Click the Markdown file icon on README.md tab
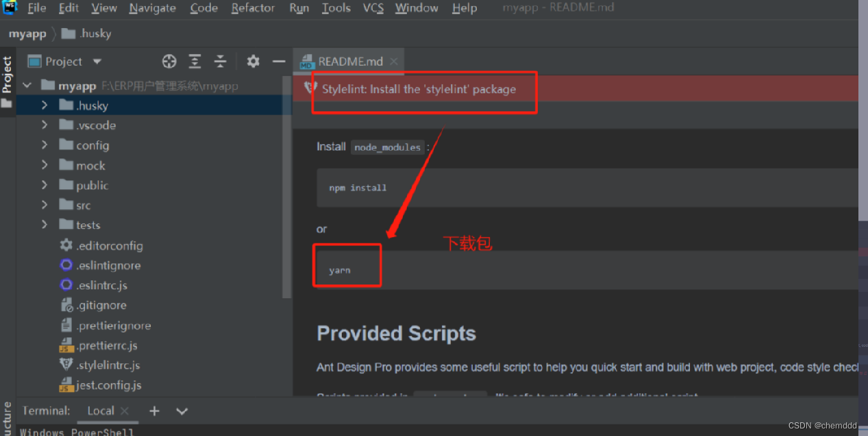 point(306,62)
